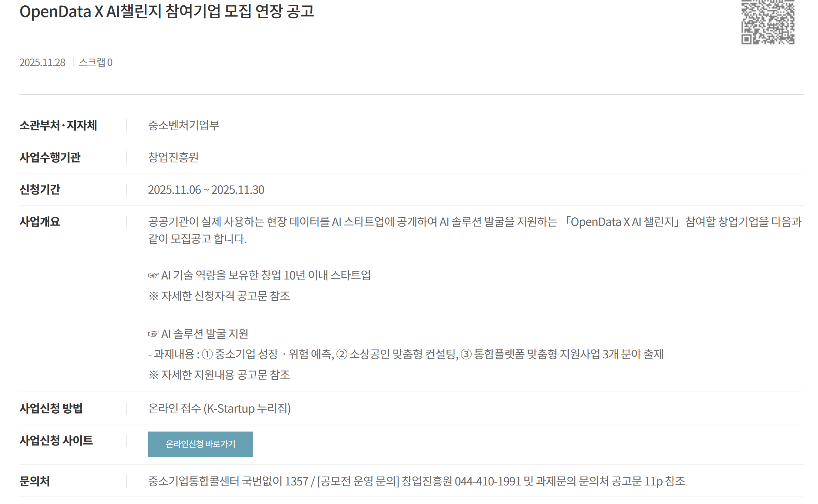This screenshot has width=818, height=504.
Task: Click the pointing hand icon before AI 기술 역량
Action: [153, 276]
